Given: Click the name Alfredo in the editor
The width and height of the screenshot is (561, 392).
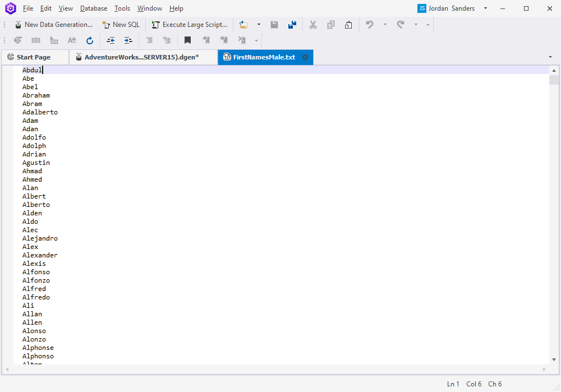Looking at the screenshot, I should (x=36, y=297).
